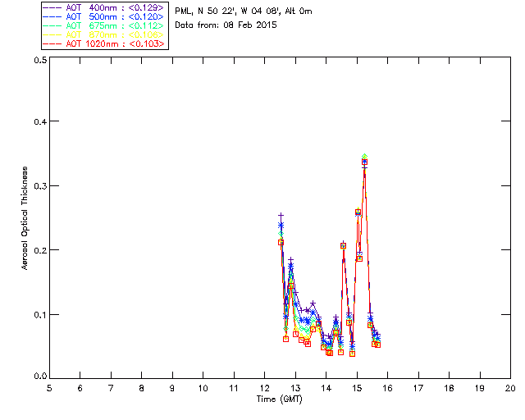This screenshot has width=525, height=420.
Task: Click the 0.3 tick label on y-axis
Action: (38, 186)
